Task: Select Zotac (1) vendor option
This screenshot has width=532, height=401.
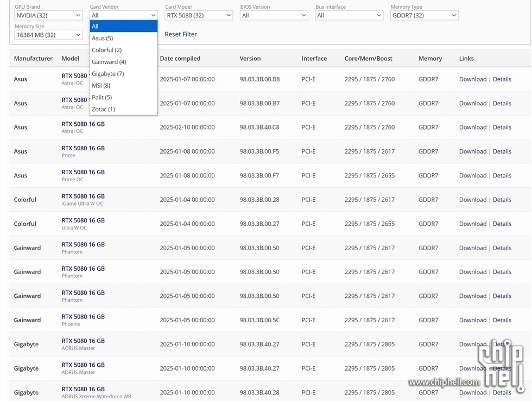Action: (x=124, y=109)
